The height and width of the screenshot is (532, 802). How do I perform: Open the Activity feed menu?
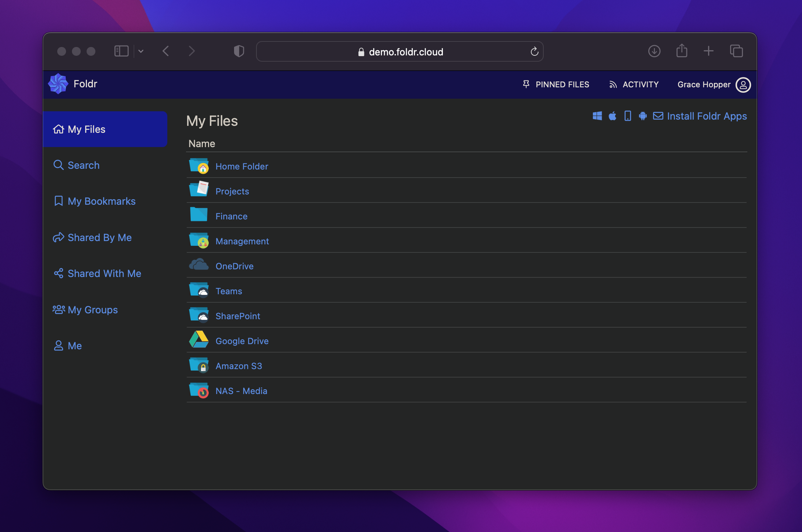634,85
